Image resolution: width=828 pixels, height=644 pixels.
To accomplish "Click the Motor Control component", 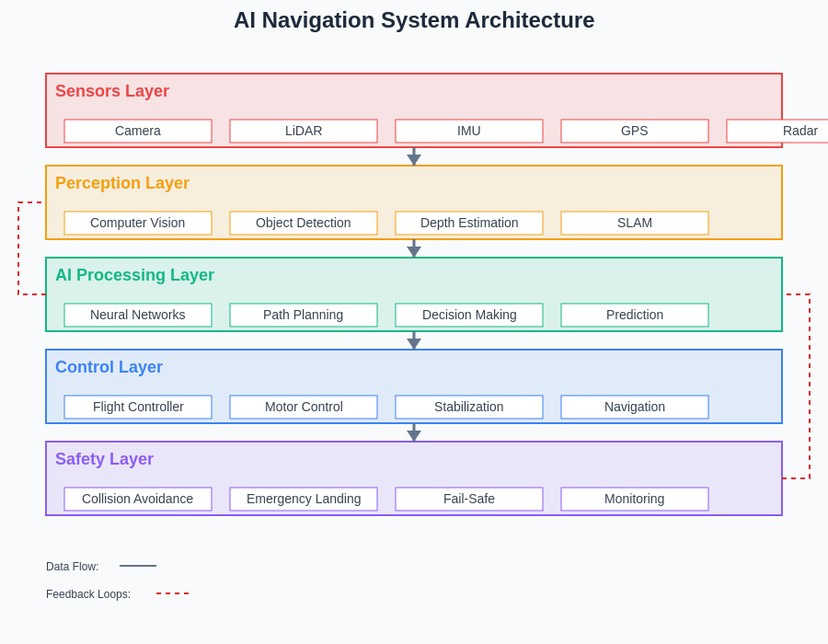I will [304, 407].
